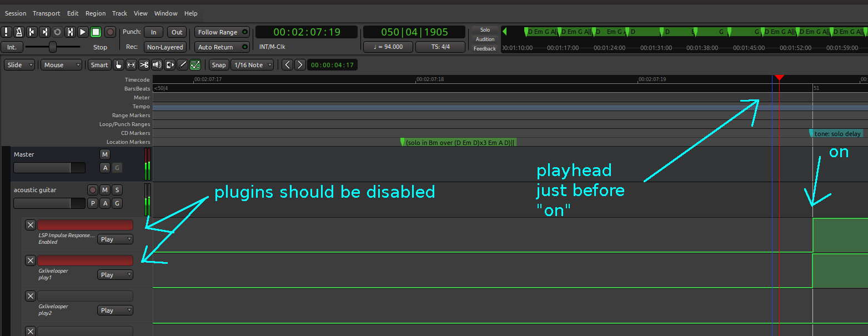Choose the Grab hand tool
Screen dimensions: 868x336
tap(118, 65)
